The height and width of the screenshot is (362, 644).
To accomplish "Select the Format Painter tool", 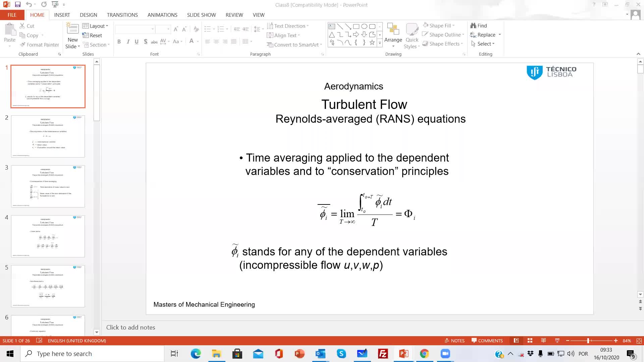I will coord(39,45).
